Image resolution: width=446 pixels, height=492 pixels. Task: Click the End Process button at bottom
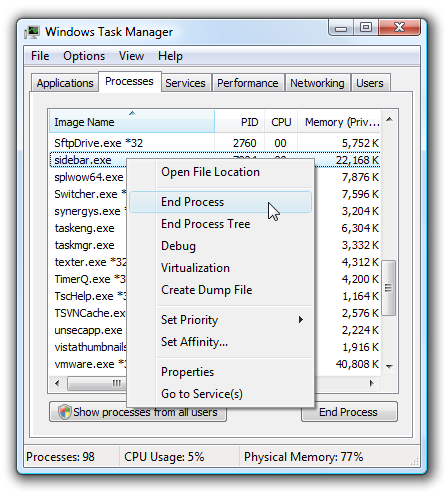tap(349, 412)
